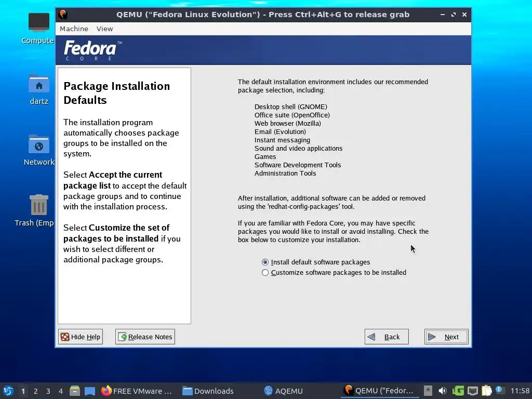Switch to workspace 1
This screenshot has width=532, height=399.
point(23,391)
